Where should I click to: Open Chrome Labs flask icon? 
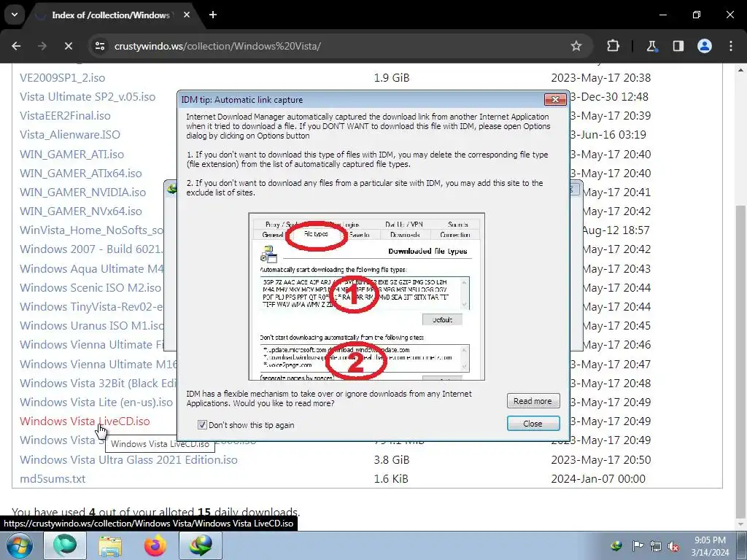pyautogui.click(x=651, y=46)
